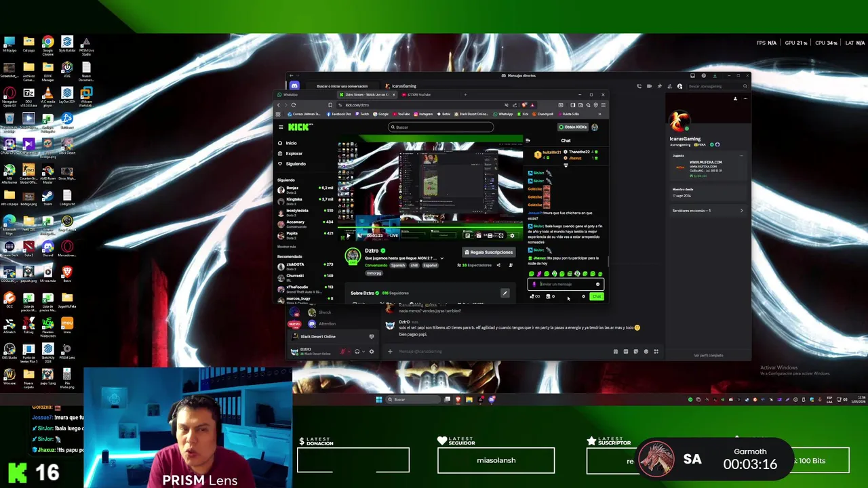Show more bookmarks overflow arrow
The width and height of the screenshot is (868, 488).
click(599, 114)
